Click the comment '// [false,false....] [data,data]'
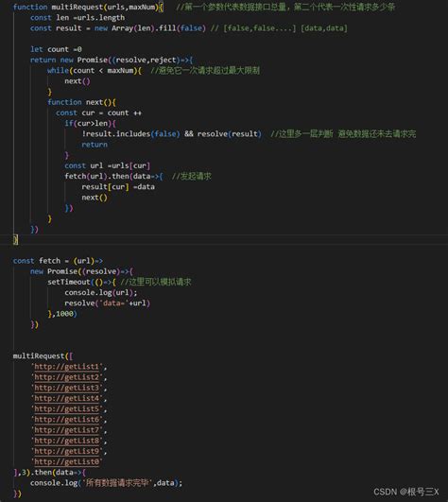Viewport: 448px width, 502px height. click(x=279, y=28)
